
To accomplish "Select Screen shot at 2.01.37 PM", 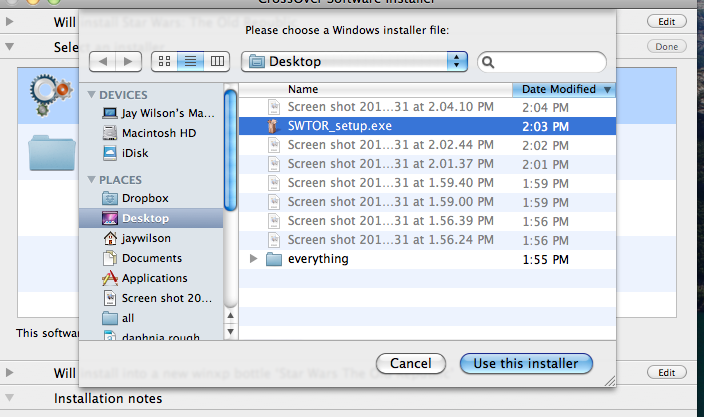I will [427, 164].
